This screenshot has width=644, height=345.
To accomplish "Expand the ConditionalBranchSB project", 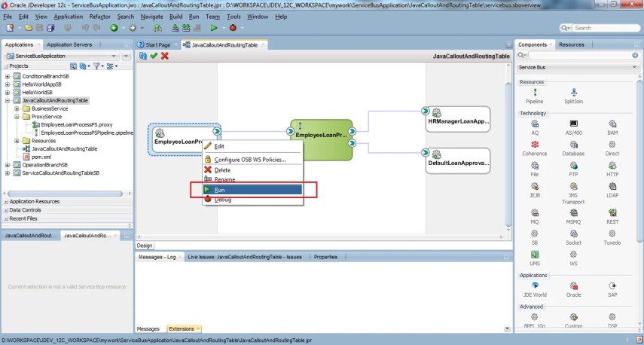I will (x=8, y=76).
